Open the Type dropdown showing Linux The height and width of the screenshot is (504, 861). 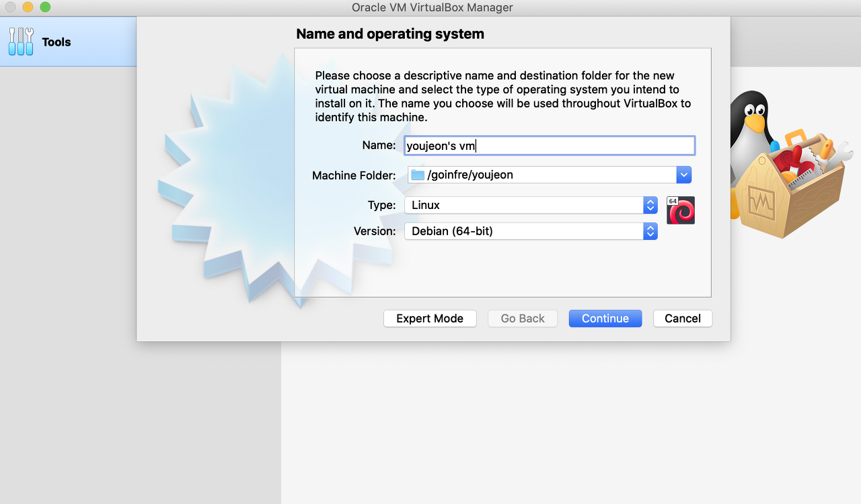coord(531,205)
